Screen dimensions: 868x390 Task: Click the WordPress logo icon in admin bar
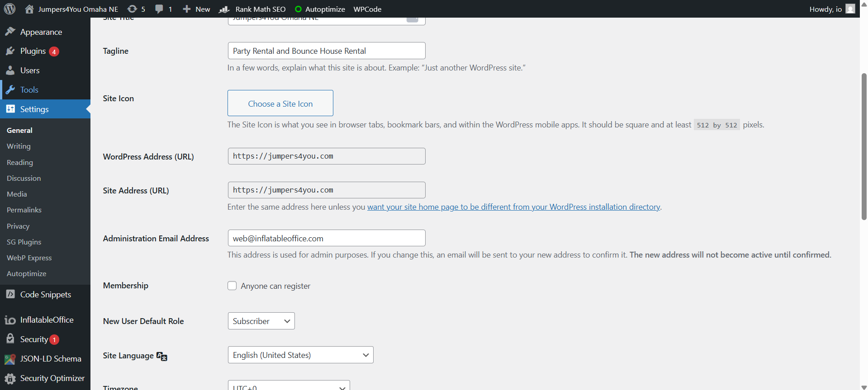point(9,9)
